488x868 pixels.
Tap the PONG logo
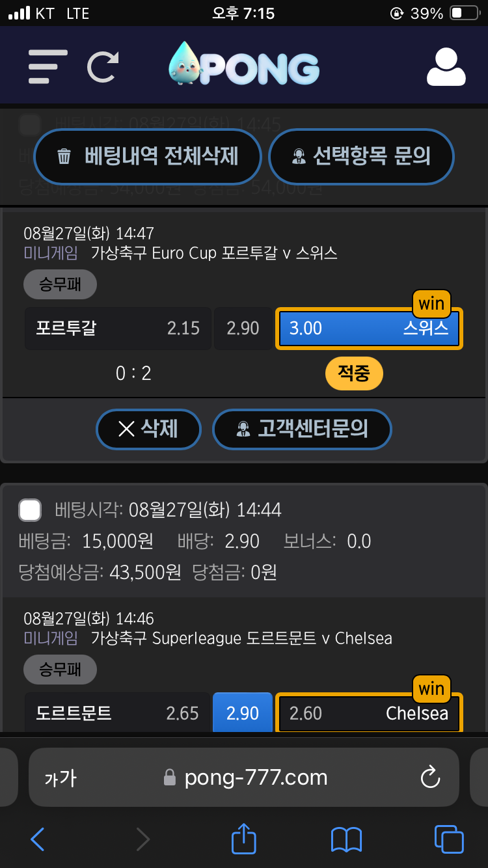244,65
